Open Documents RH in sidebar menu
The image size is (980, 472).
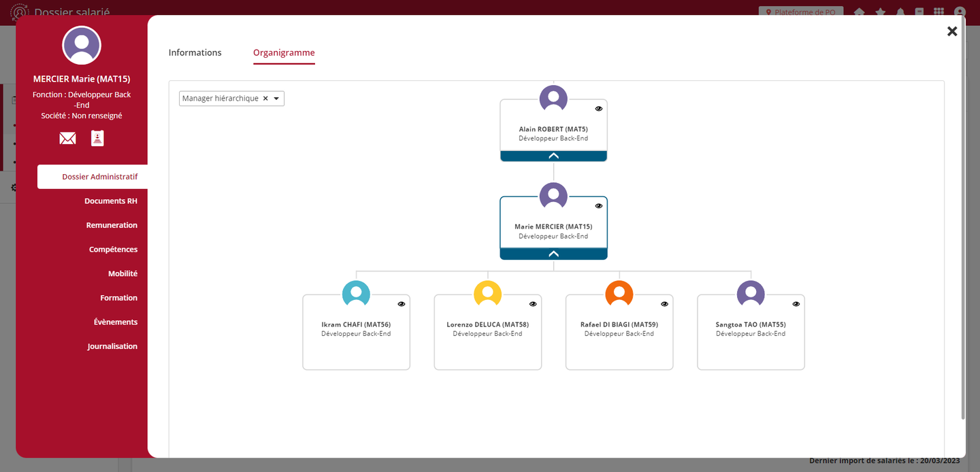pos(111,201)
